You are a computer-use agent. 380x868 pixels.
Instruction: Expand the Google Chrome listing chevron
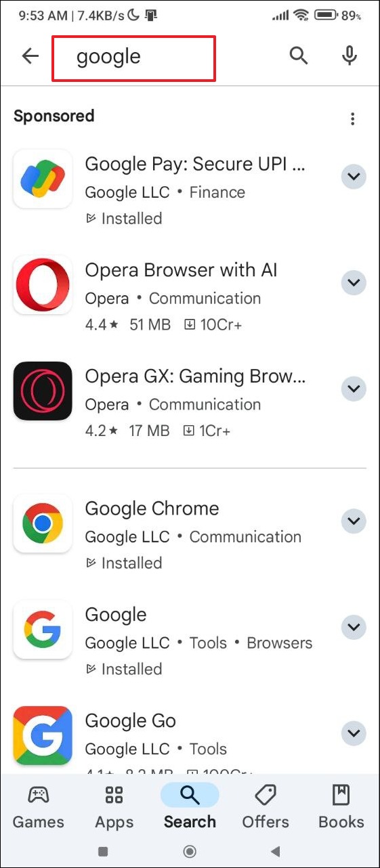pyautogui.click(x=353, y=521)
